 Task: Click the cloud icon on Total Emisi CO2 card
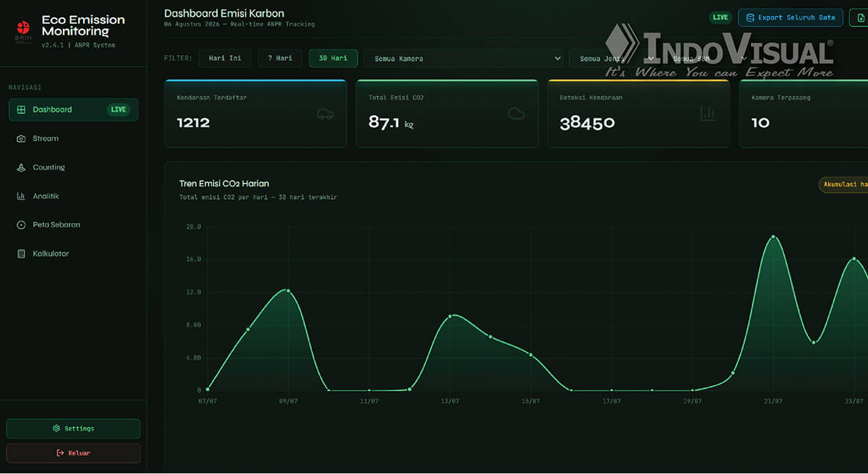click(516, 114)
